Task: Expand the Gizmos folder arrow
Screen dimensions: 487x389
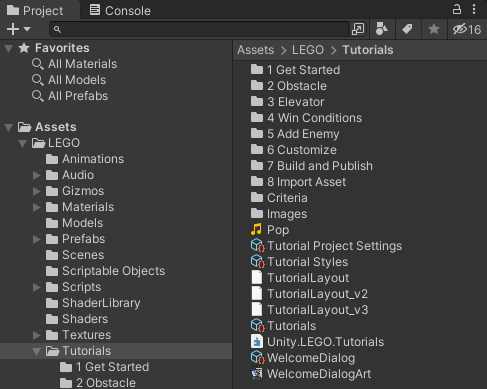Action: coord(37,191)
